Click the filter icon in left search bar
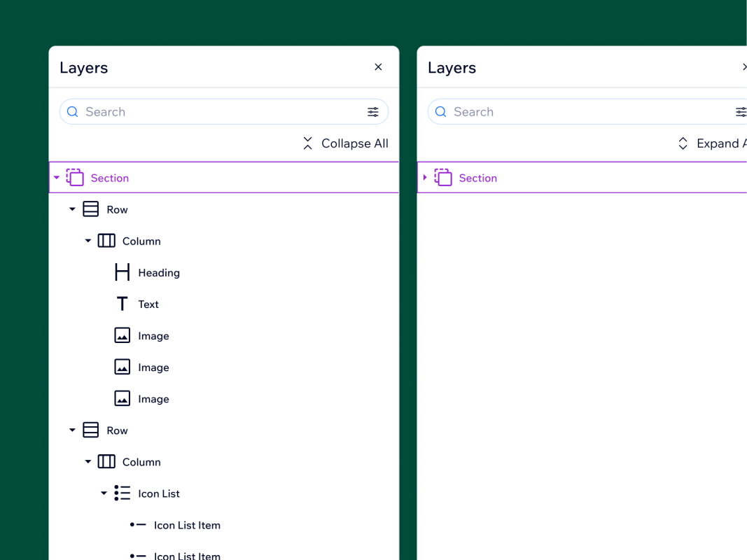This screenshot has height=560, width=747. [372, 112]
